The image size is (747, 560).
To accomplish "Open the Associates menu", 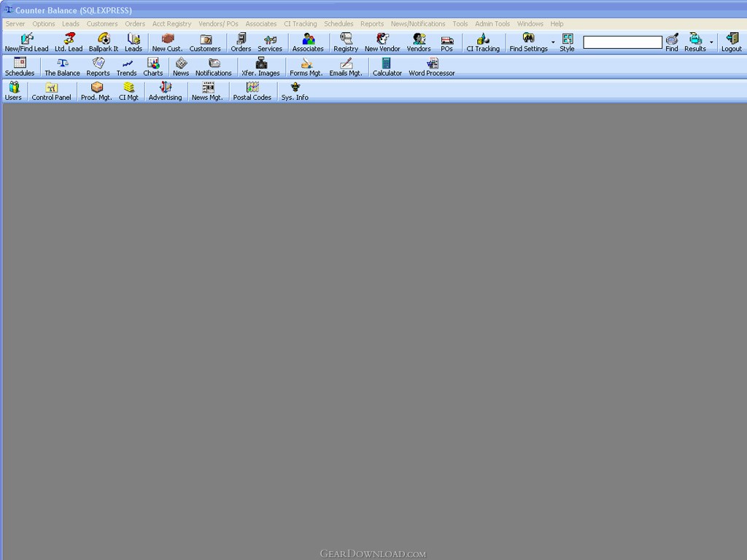I will (x=260, y=24).
